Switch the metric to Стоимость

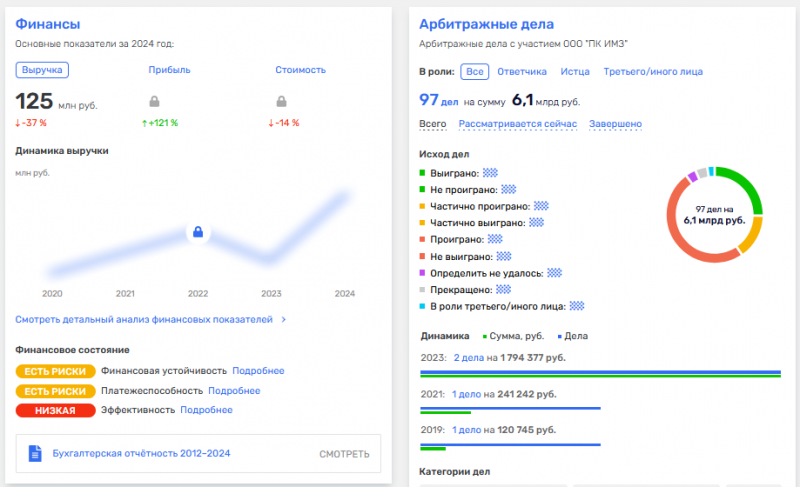(x=300, y=70)
